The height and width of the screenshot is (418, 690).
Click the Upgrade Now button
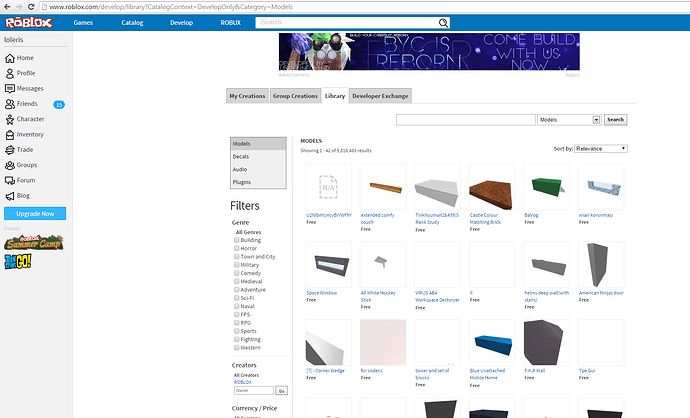coord(35,214)
